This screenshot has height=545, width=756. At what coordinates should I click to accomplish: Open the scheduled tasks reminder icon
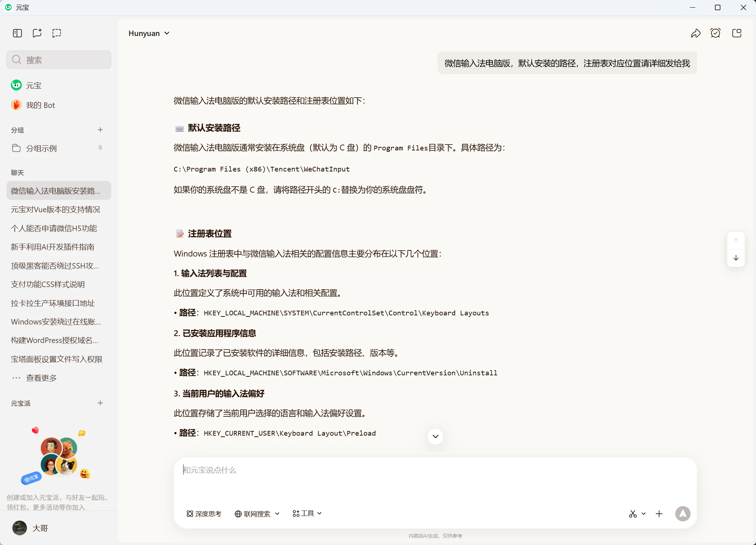click(x=716, y=33)
